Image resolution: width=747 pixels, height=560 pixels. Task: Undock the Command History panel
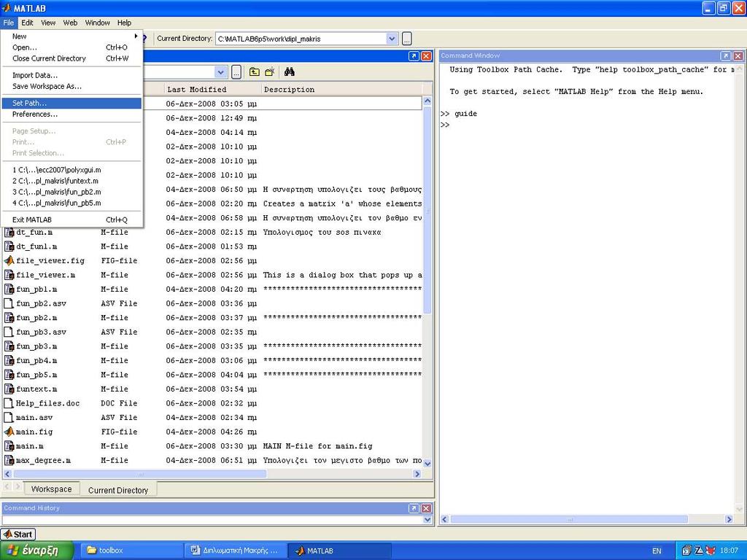[414, 508]
